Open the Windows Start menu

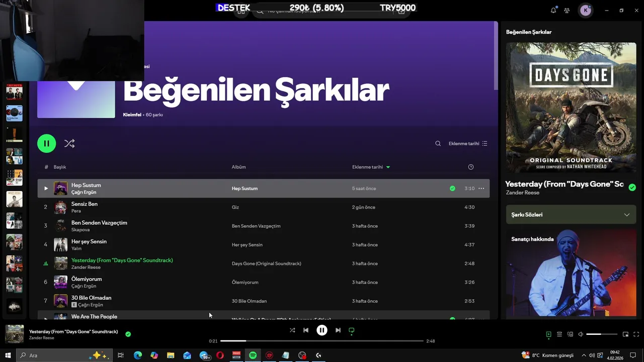(x=8, y=355)
